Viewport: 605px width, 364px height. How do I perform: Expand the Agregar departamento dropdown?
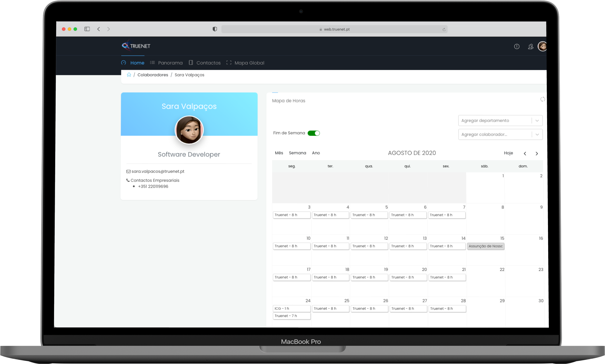(x=537, y=120)
